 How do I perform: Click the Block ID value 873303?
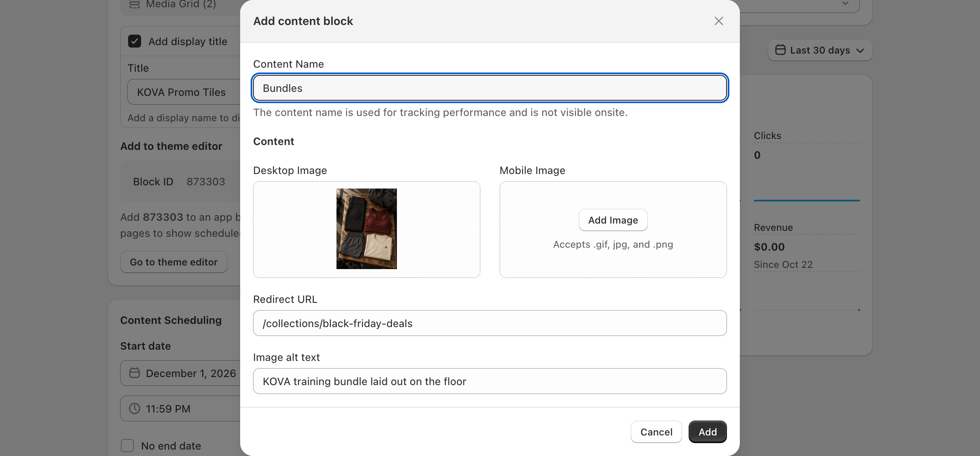click(206, 182)
